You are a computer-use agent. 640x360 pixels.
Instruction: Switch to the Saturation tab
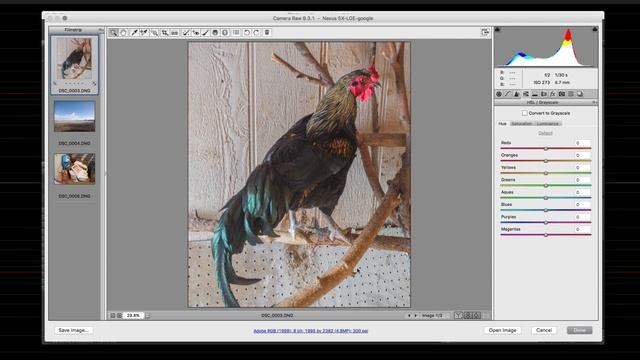[x=522, y=124]
